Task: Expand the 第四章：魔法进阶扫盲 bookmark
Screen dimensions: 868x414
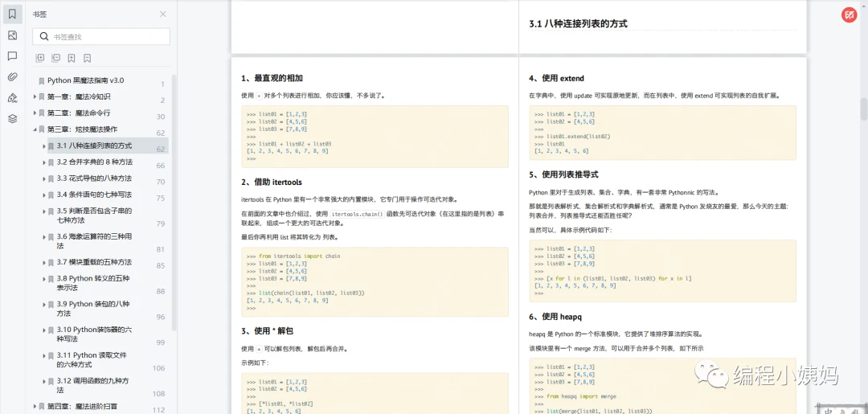Action: pos(35,406)
